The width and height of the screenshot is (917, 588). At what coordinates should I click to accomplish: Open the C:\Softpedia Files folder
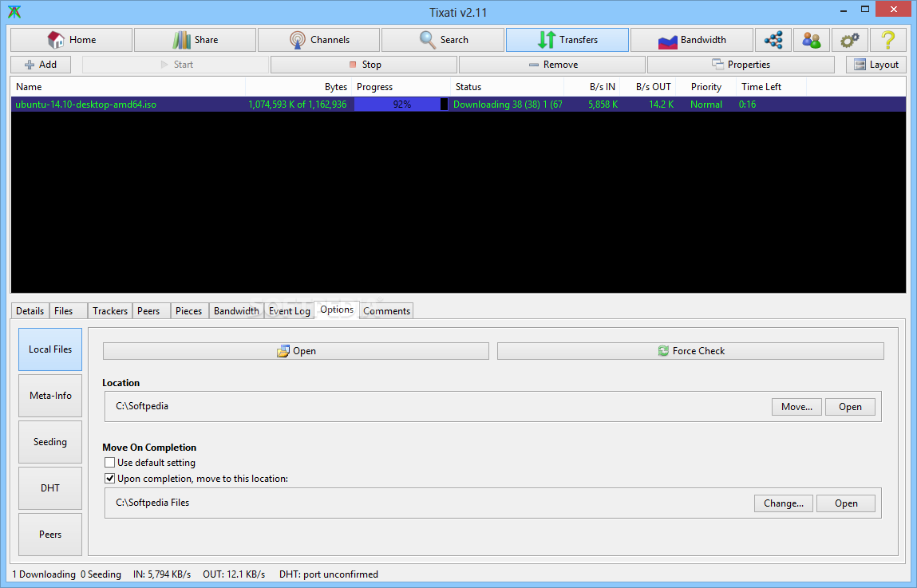(x=846, y=503)
